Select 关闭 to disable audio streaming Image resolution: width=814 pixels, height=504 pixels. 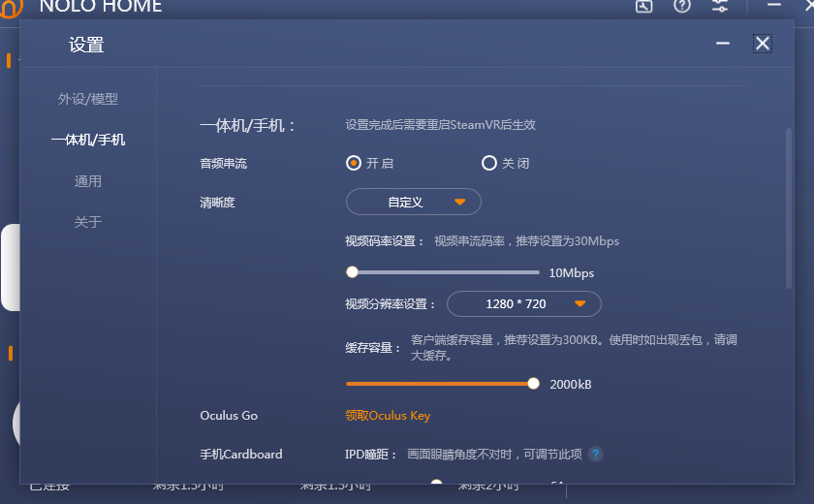click(489, 163)
